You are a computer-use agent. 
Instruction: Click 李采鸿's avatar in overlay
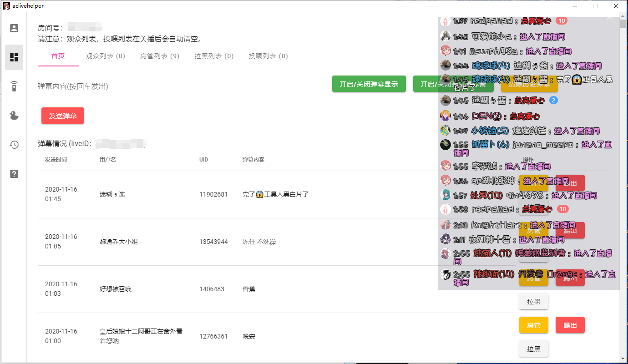446,166
